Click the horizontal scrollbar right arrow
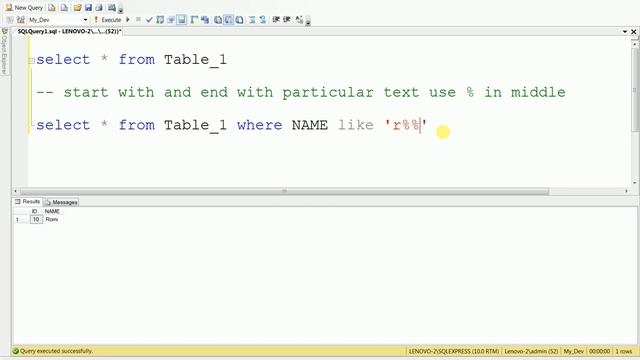640x360 pixels. click(627, 191)
